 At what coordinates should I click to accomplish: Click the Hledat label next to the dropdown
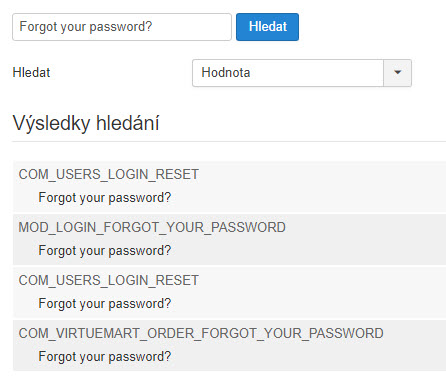click(31, 73)
